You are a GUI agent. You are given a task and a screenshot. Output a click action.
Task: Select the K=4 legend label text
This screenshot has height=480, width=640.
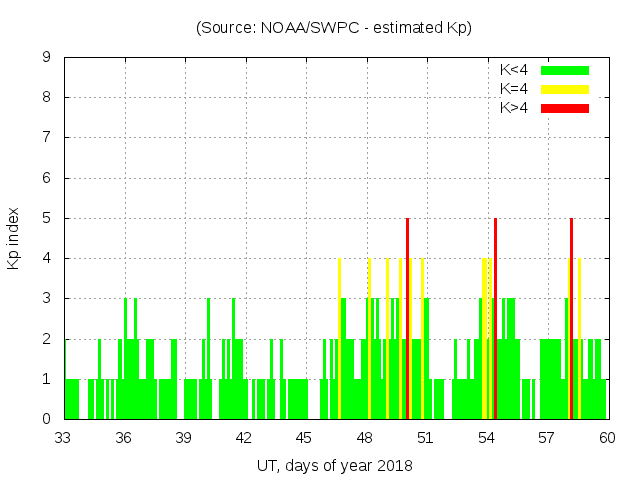pos(516,89)
